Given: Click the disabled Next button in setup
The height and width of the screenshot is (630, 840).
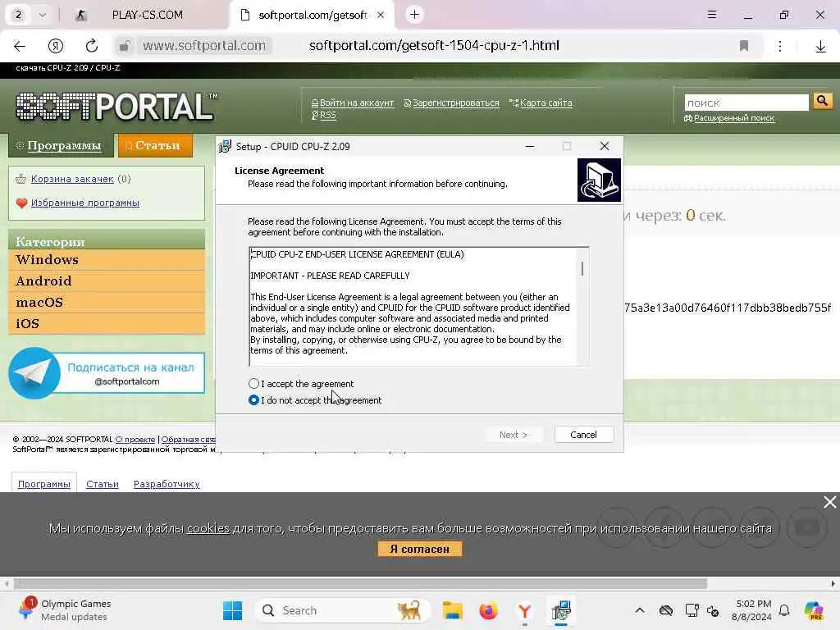Looking at the screenshot, I should coord(514,435).
